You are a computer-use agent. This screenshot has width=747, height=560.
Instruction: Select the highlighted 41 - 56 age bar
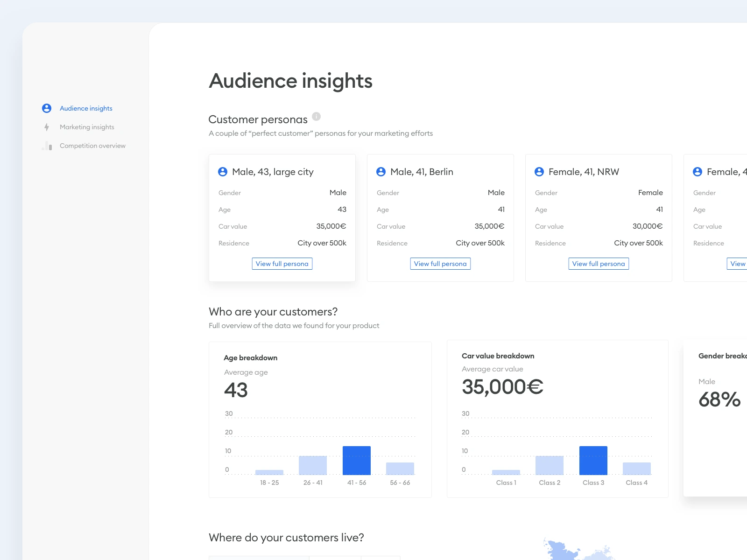click(x=357, y=461)
